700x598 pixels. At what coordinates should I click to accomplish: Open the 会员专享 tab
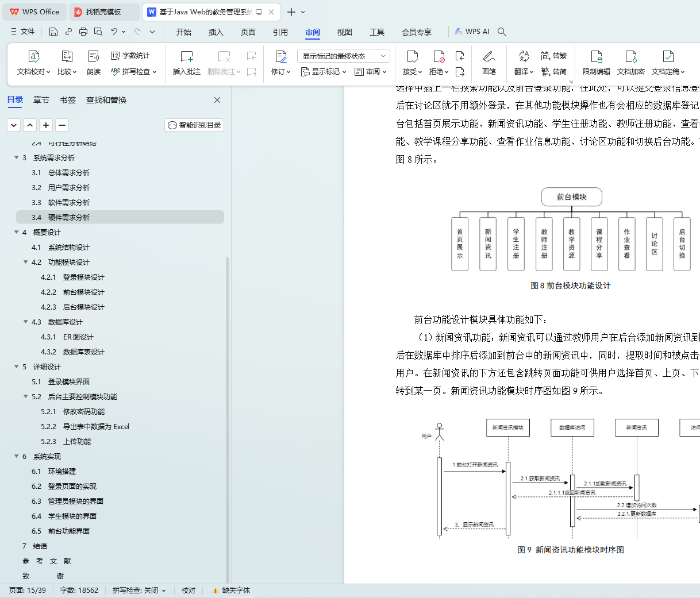pyautogui.click(x=417, y=32)
